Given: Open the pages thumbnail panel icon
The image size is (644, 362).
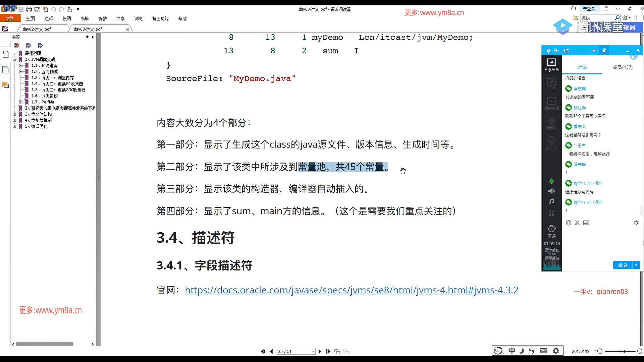Looking at the screenshot, I should [x=5, y=70].
